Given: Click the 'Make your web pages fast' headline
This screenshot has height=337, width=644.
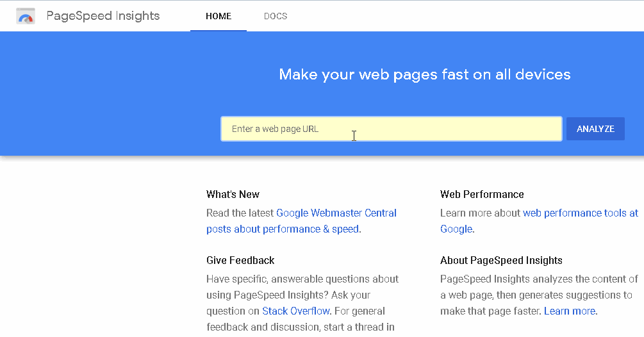Looking at the screenshot, I should click(425, 74).
